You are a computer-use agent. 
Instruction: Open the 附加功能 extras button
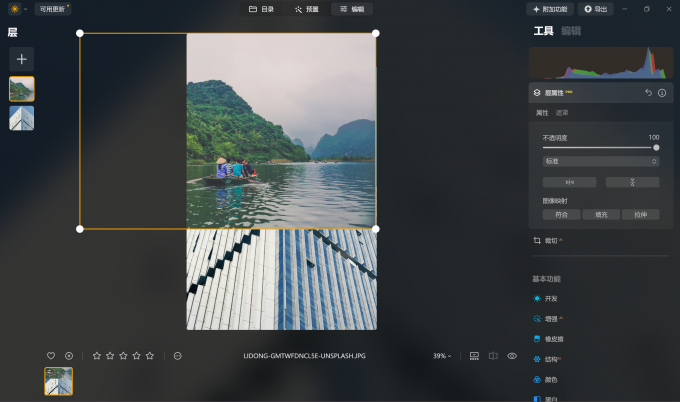(550, 9)
